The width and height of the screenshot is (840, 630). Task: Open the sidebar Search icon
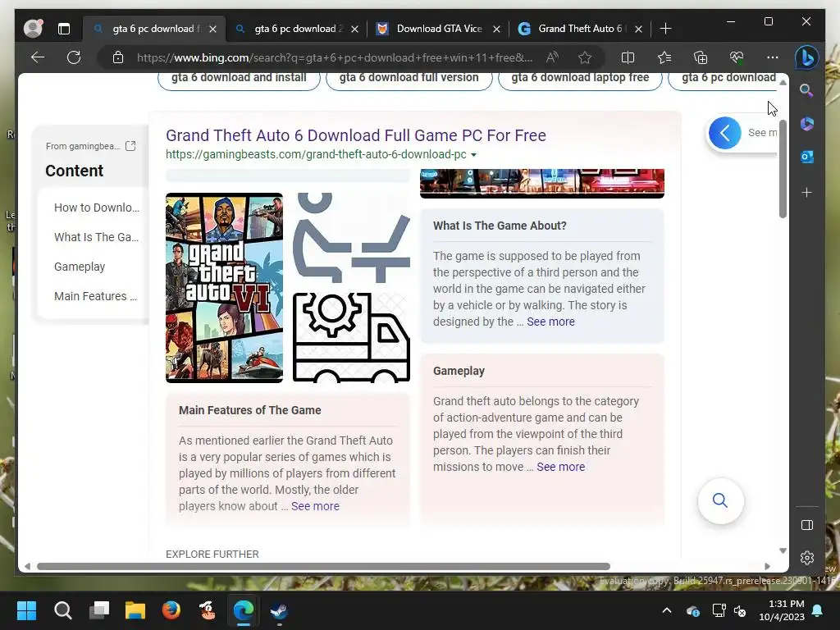[x=807, y=90]
